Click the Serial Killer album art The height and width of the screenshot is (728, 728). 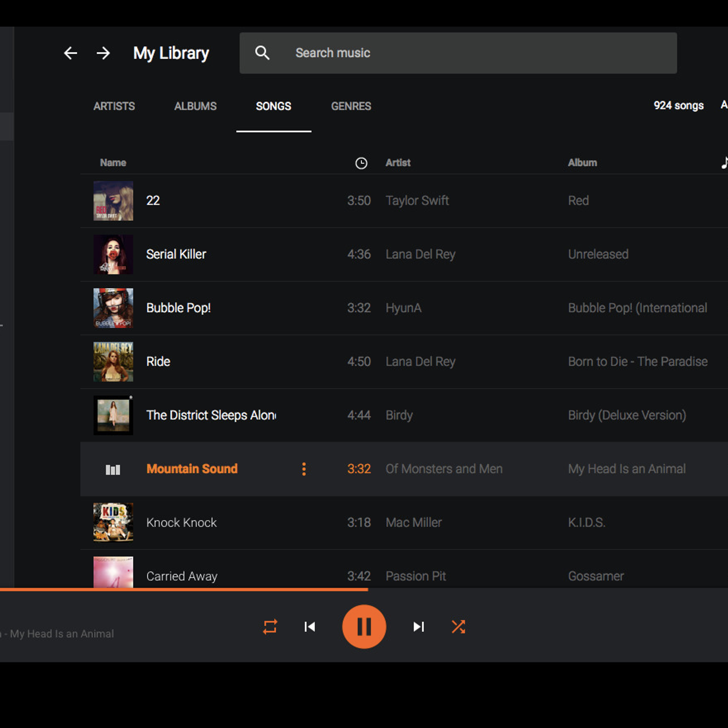click(113, 254)
